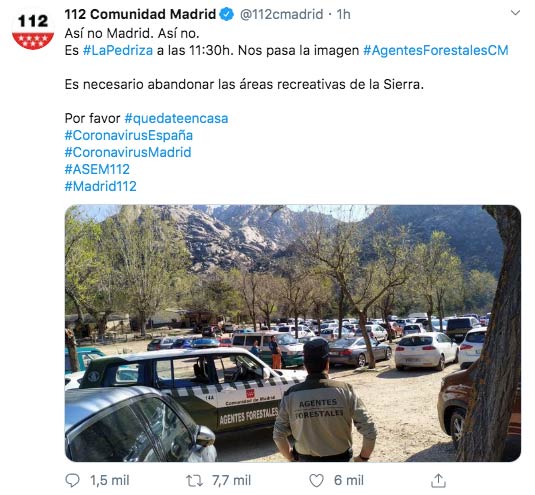Click the 6 mil likes count
Viewport: 535px width, 495px height.
click(x=349, y=480)
